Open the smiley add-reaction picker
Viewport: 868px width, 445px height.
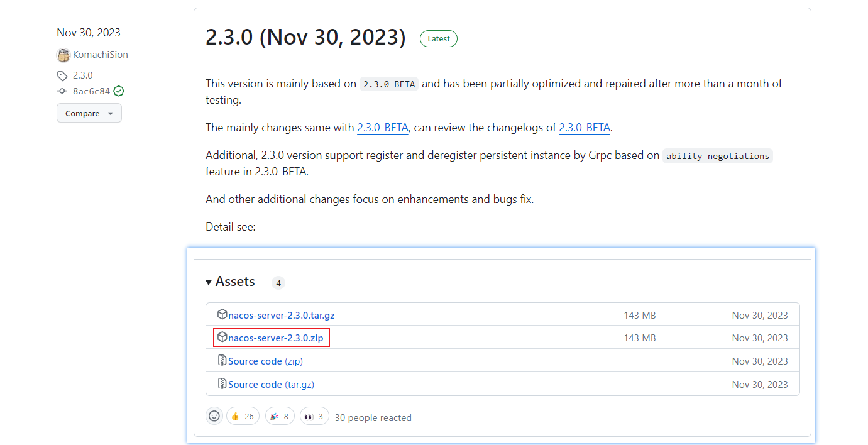click(x=214, y=416)
